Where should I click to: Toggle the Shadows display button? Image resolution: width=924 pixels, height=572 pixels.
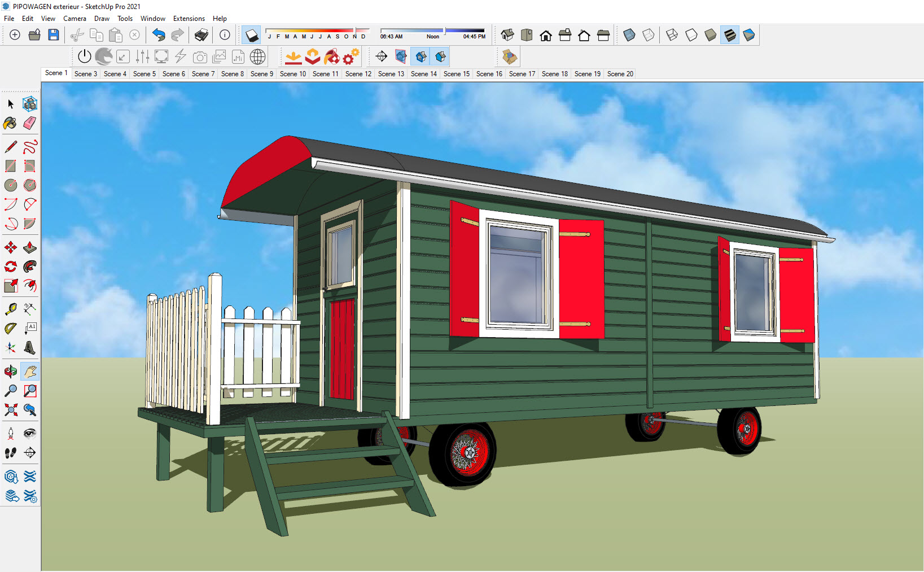pyautogui.click(x=251, y=36)
